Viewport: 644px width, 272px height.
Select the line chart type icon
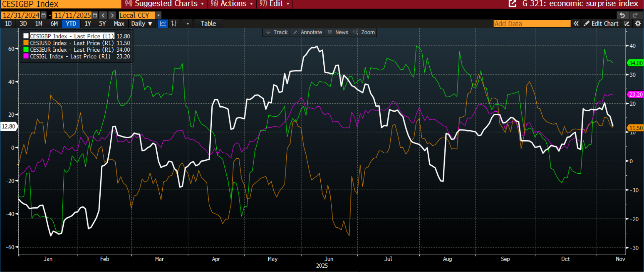163,23
